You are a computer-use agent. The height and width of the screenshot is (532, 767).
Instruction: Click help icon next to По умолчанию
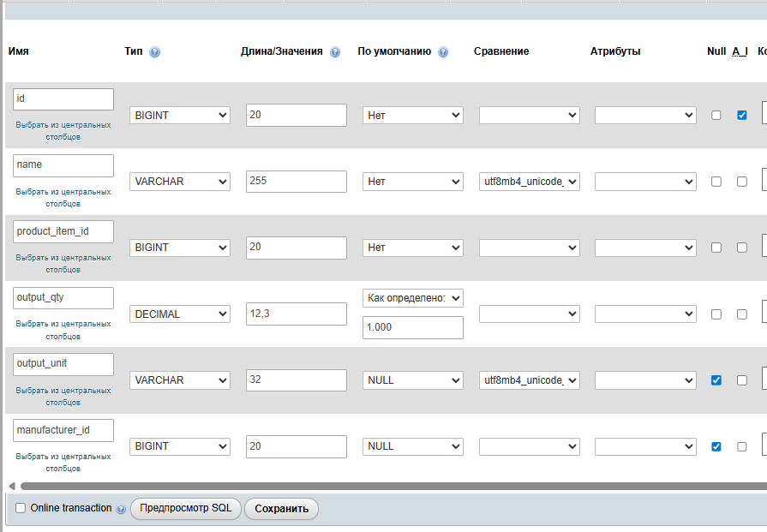[443, 52]
